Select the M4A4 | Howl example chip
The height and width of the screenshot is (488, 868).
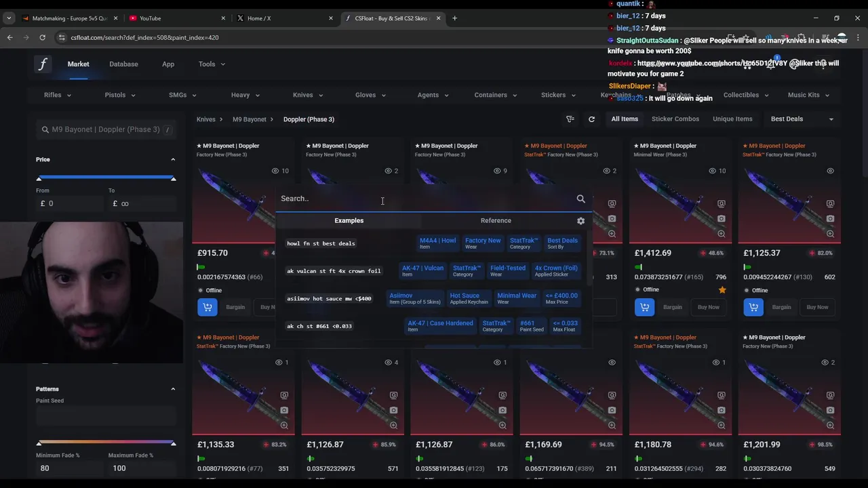438,243
